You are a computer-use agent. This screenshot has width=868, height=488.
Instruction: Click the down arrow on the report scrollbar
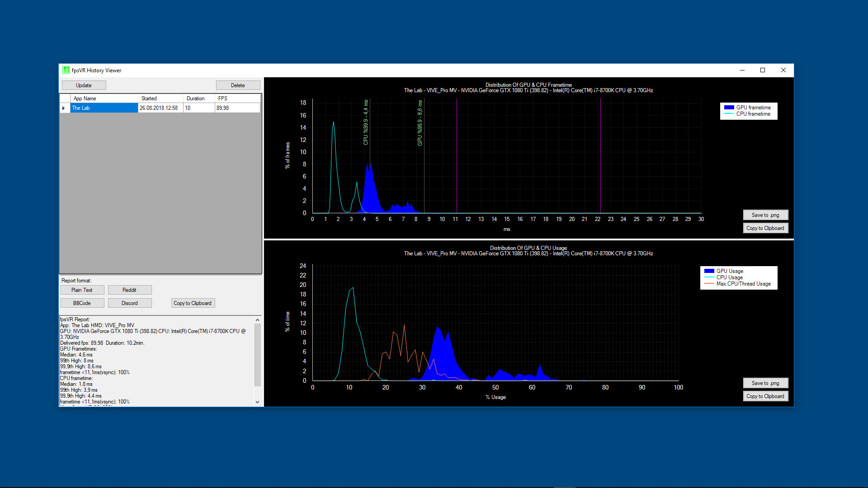(x=257, y=402)
